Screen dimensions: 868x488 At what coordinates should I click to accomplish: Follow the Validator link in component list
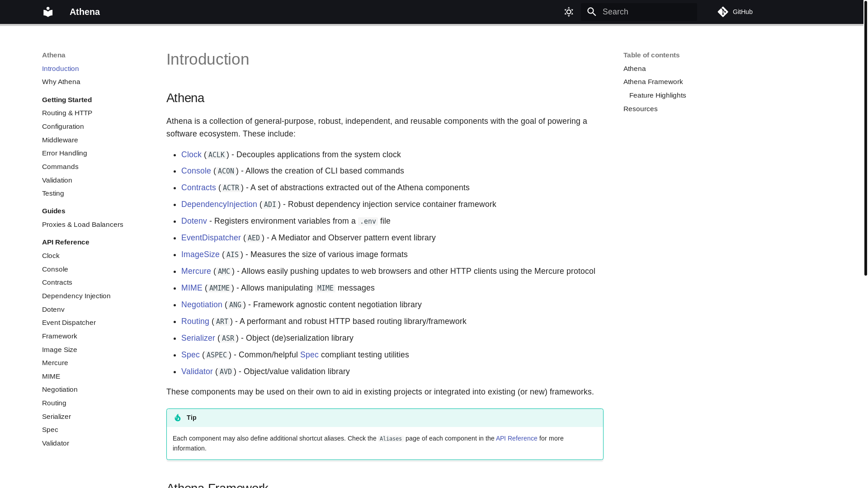(197, 371)
